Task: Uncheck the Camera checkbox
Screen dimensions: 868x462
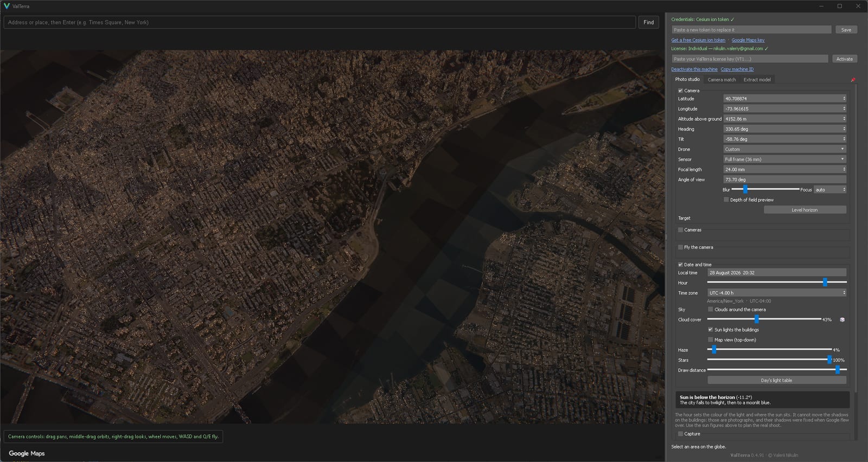Action: 680,91
